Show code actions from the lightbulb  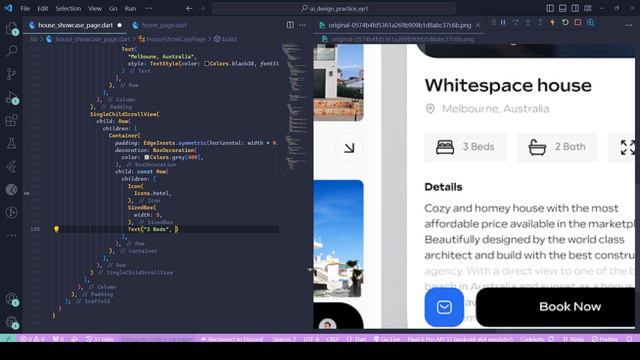[56, 229]
